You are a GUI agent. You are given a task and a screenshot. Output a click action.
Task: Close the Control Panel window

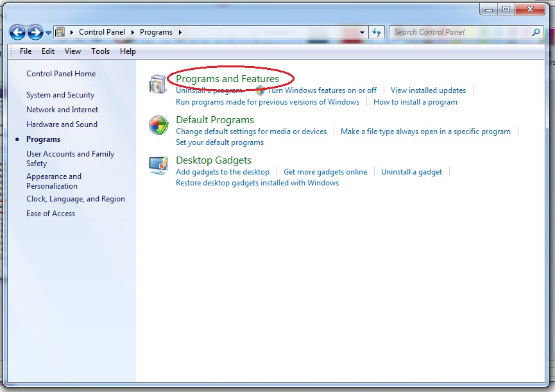pos(530,10)
